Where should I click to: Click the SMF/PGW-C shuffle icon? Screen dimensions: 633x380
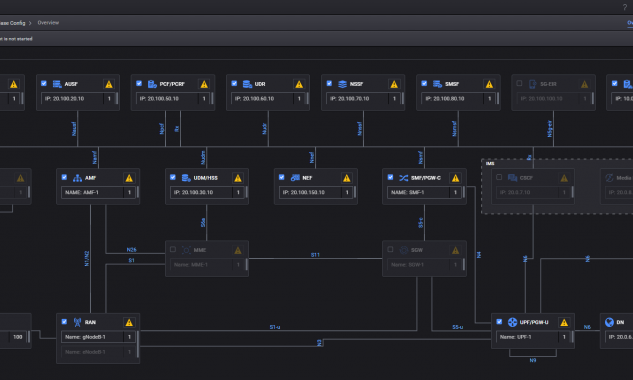(403, 178)
